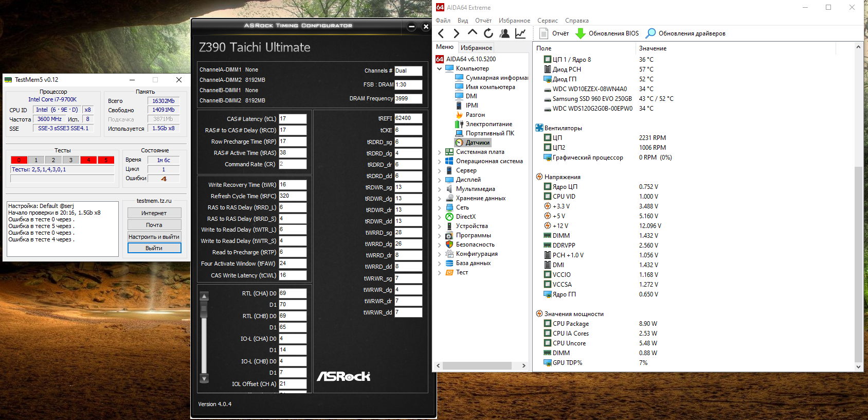
Task: Expand the Сеть node
Action: [x=440, y=207]
